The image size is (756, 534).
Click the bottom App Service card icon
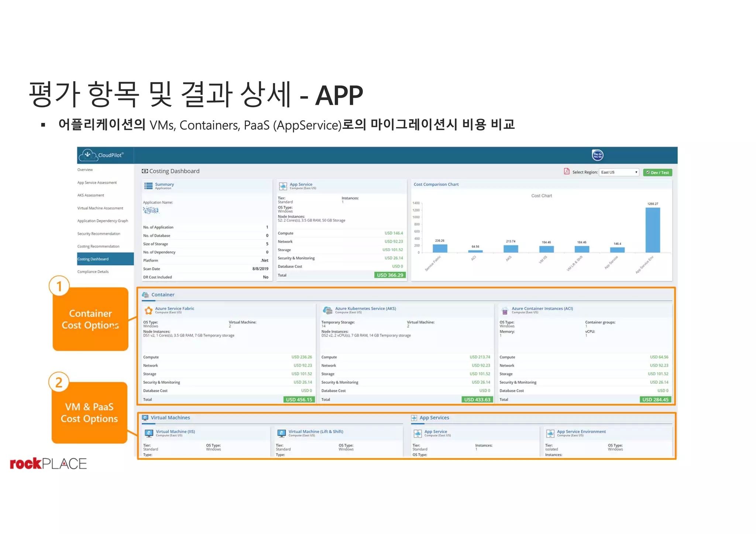(x=417, y=433)
